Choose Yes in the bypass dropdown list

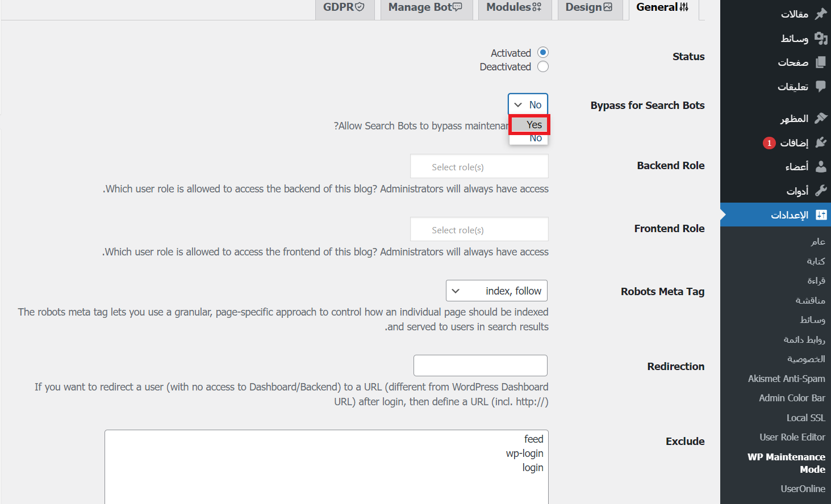[x=529, y=125]
